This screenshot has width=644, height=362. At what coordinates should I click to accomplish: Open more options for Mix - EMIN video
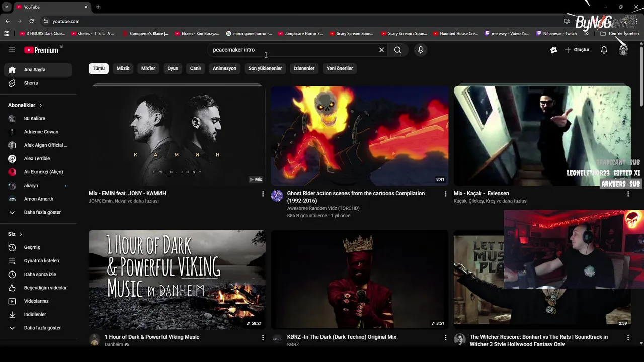pyautogui.click(x=263, y=194)
